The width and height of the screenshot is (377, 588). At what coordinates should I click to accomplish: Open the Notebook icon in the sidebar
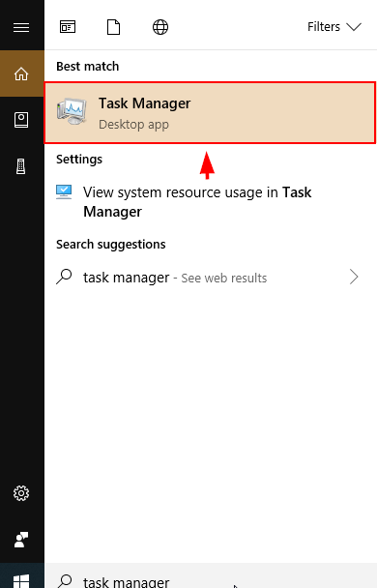coord(21,120)
